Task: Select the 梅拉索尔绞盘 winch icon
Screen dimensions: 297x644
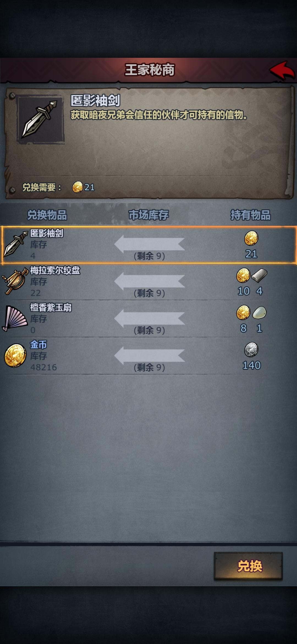Action: pyautogui.click(x=15, y=281)
